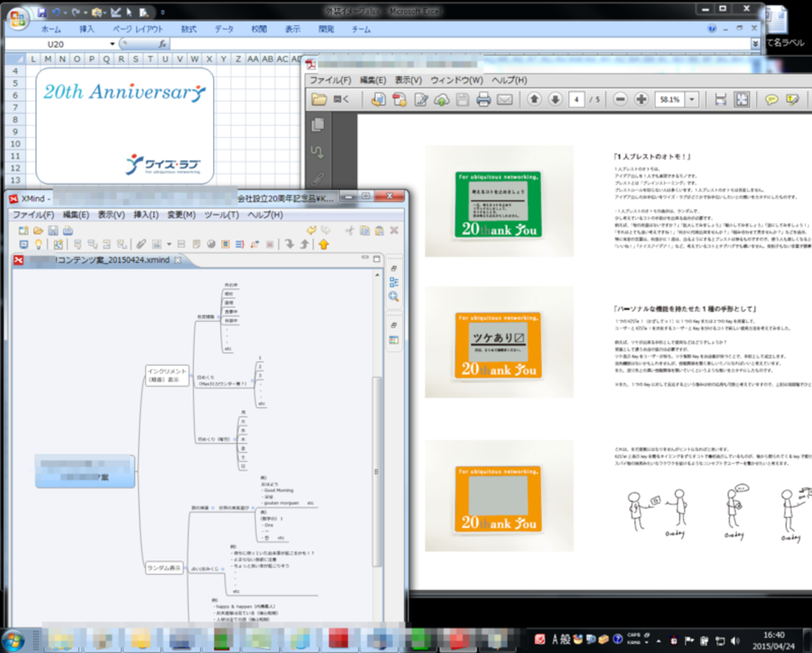The height and width of the screenshot is (653, 812).
Task: Click the print icon in the PDF toolbar
Action: (x=483, y=99)
